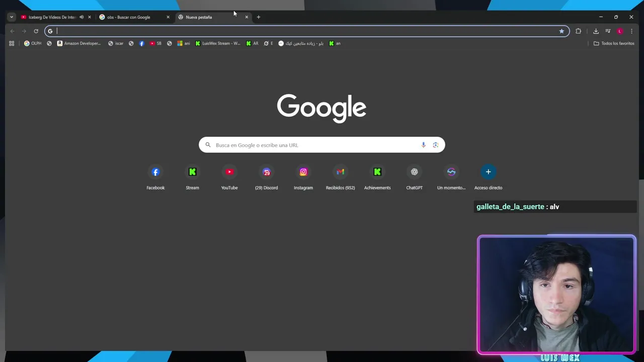Screen dimensions: 644x362
Task: Click the webcam overlay thumbnail
Action: click(x=556, y=295)
